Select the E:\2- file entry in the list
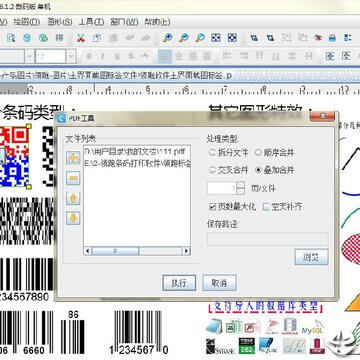The height and width of the screenshot is (360, 360). 138,164
